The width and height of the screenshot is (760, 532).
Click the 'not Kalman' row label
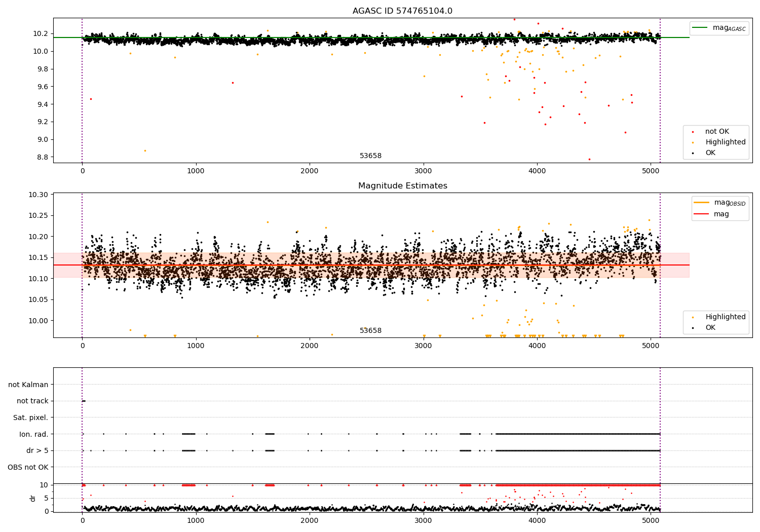pyautogui.click(x=28, y=385)
